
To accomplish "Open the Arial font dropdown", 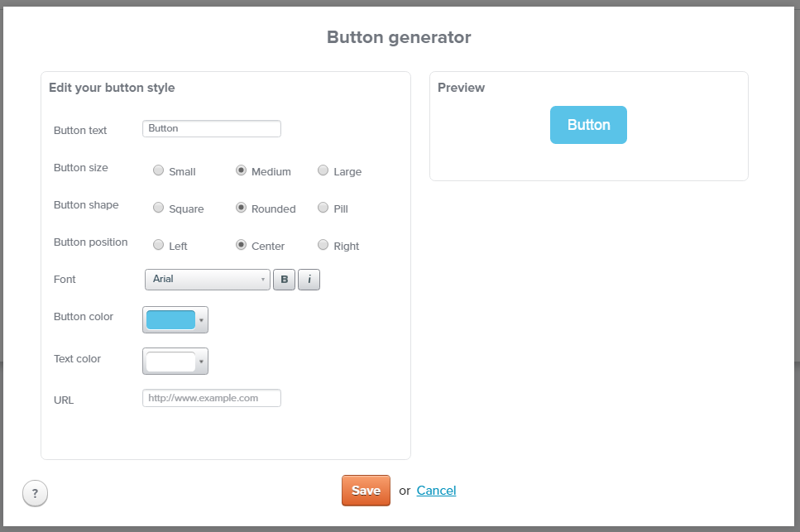I will pos(207,280).
